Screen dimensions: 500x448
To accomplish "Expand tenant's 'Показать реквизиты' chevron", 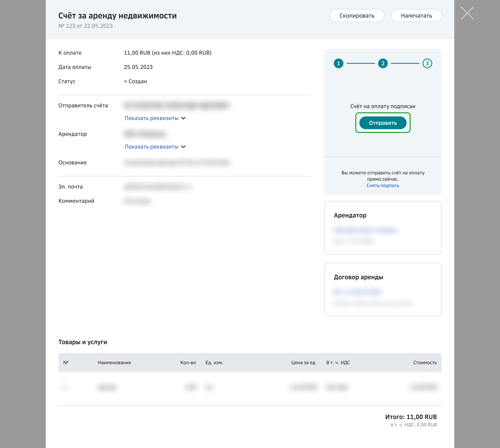I will [183, 147].
